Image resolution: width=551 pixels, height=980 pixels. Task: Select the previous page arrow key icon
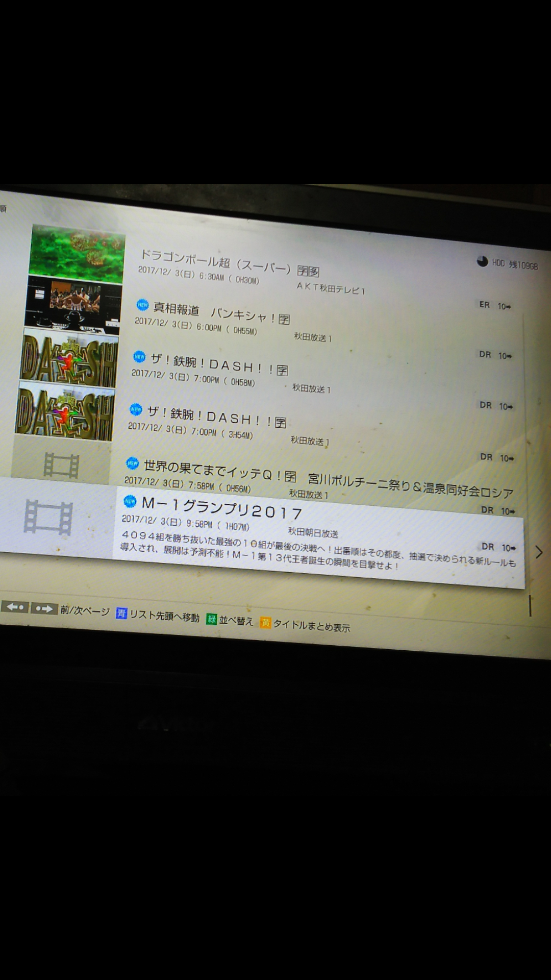click(15, 607)
